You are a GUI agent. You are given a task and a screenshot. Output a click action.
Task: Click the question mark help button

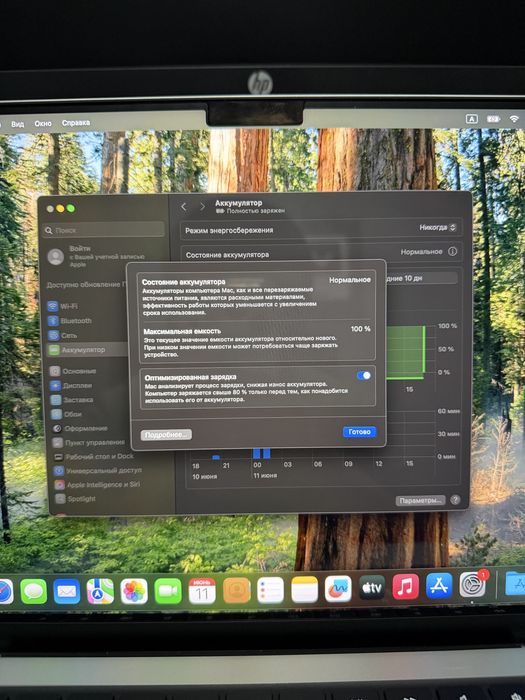tap(455, 500)
